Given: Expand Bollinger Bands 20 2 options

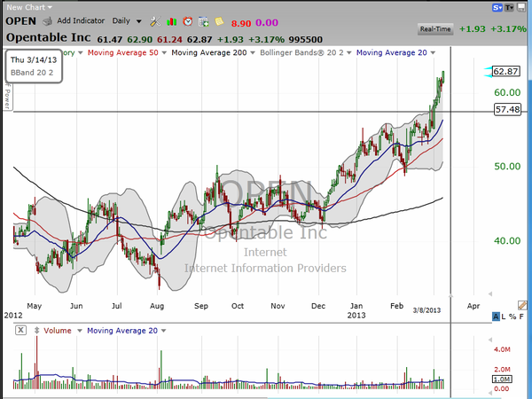Looking at the screenshot, I should click(349, 52).
